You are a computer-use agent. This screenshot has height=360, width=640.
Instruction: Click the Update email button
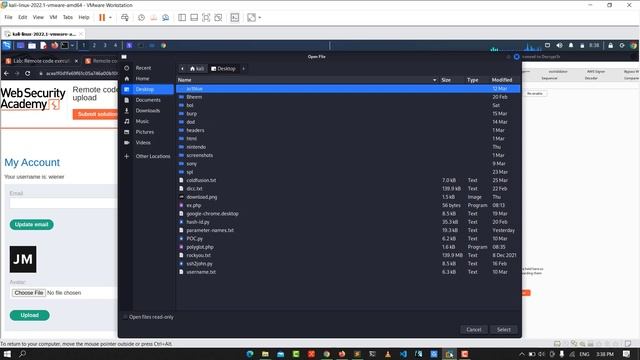coord(31,224)
